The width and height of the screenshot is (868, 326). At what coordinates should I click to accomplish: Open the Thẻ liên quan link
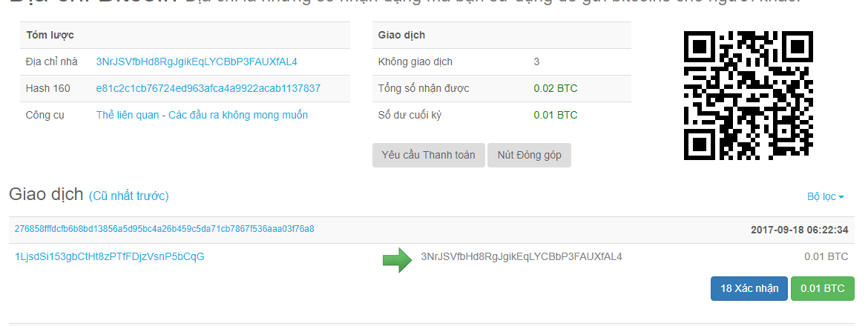click(x=128, y=115)
